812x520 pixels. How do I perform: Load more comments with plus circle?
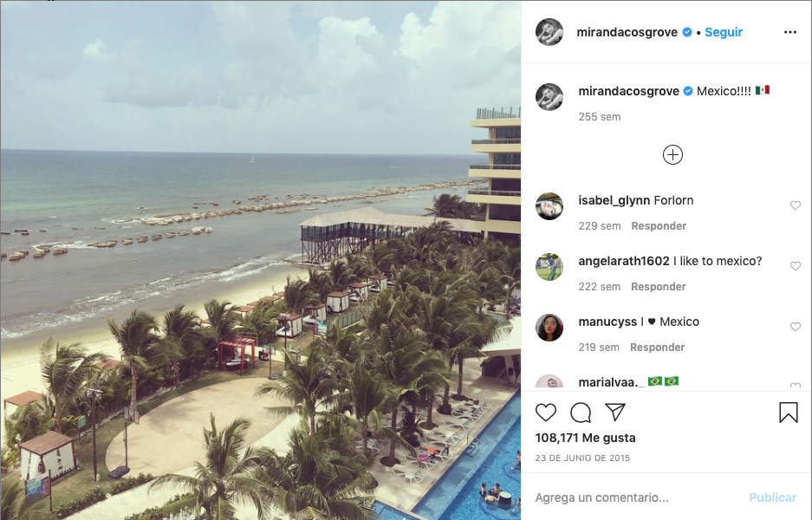672,155
